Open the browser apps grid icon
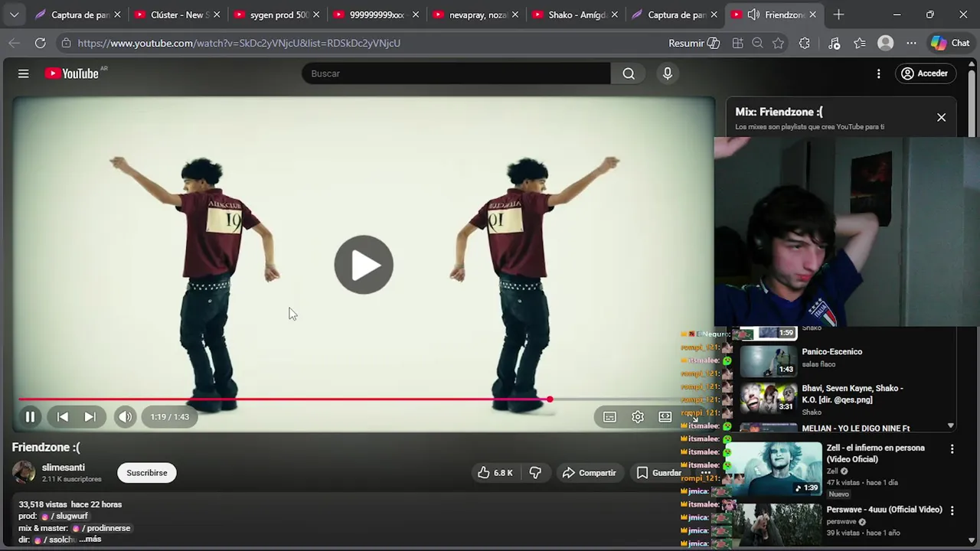This screenshot has width=980, height=551. click(x=737, y=43)
